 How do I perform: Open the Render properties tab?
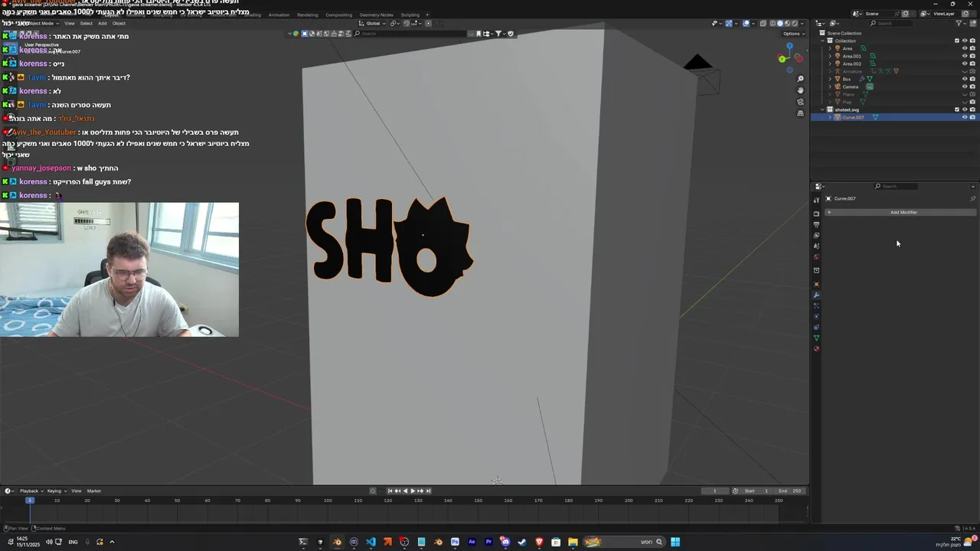(816, 214)
